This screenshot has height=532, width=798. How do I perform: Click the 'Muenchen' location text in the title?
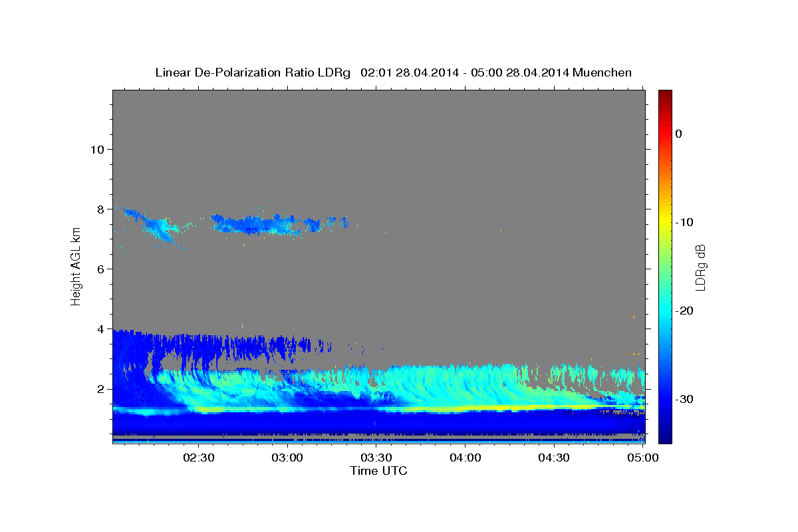(604, 72)
